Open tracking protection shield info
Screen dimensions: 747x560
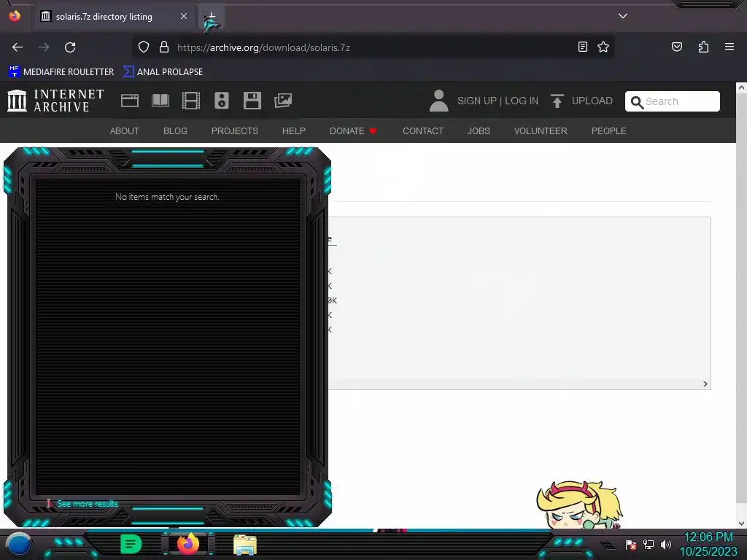tap(144, 47)
